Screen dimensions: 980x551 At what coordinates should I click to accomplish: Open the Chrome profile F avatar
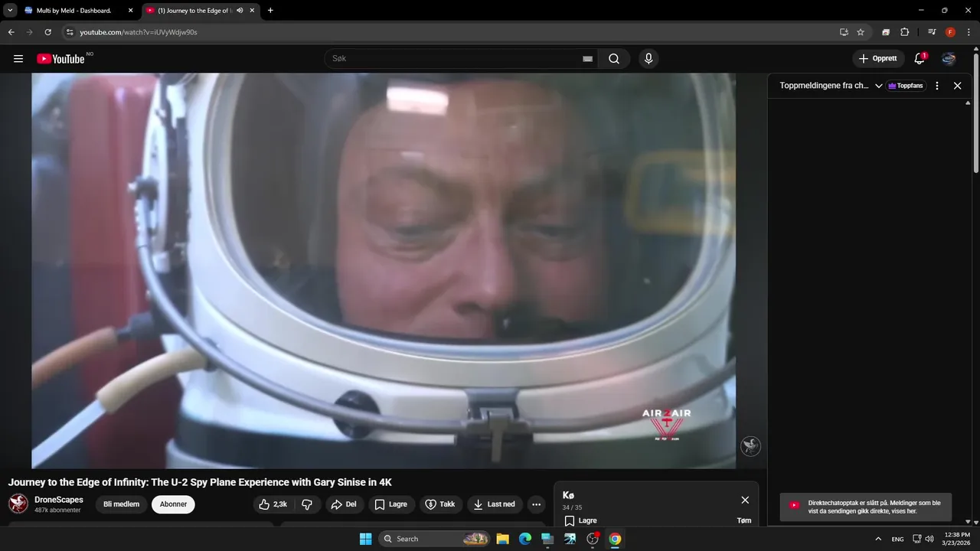click(950, 32)
